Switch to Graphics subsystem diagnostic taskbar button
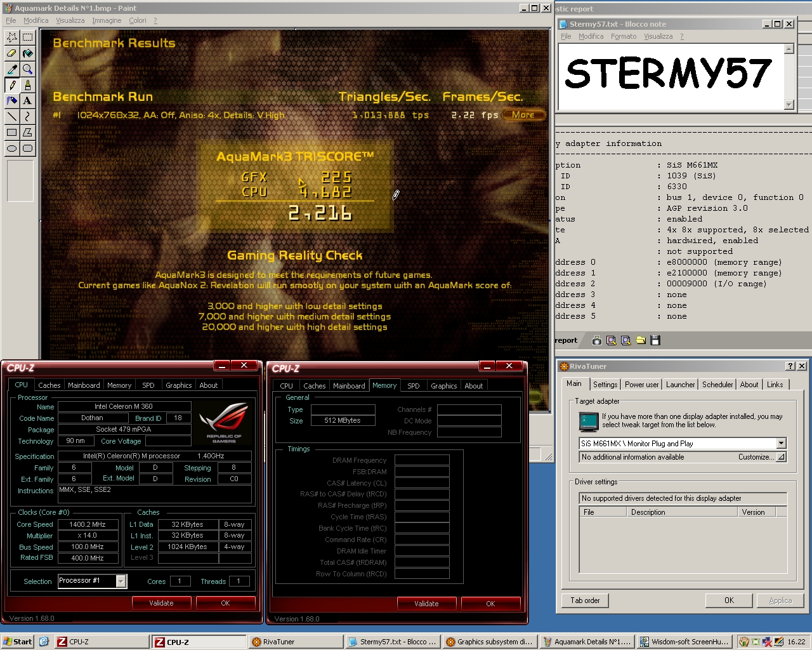 (490, 642)
